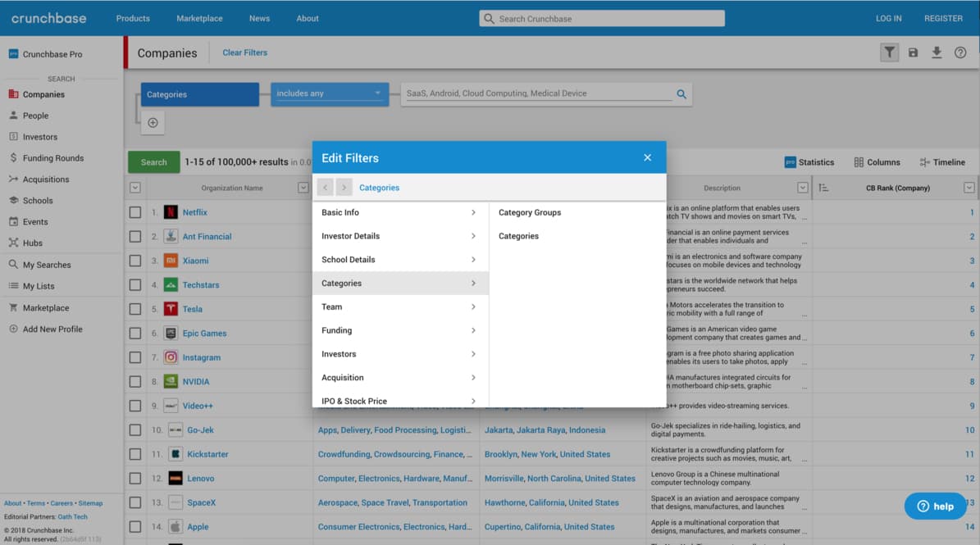This screenshot has width=980, height=545.
Task: Open the Columns selector
Action: (x=877, y=162)
